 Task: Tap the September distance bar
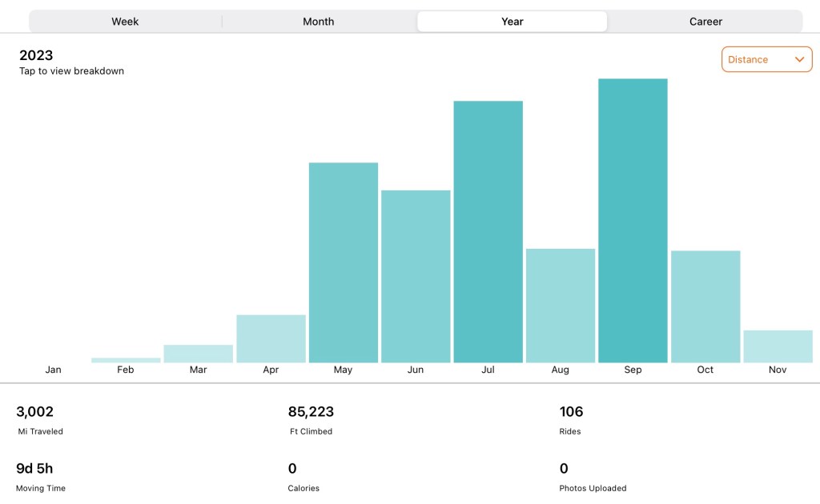click(633, 221)
